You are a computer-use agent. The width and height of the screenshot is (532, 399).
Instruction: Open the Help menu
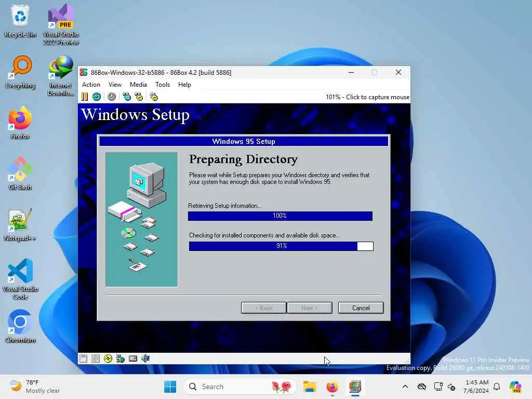click(x=184, y=85)
